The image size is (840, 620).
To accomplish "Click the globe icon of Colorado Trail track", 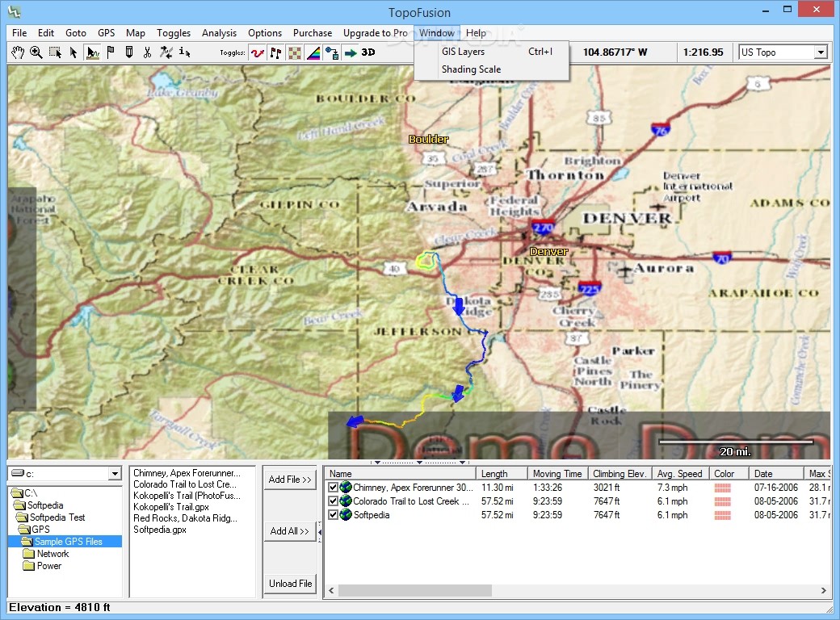I will 346,501.
